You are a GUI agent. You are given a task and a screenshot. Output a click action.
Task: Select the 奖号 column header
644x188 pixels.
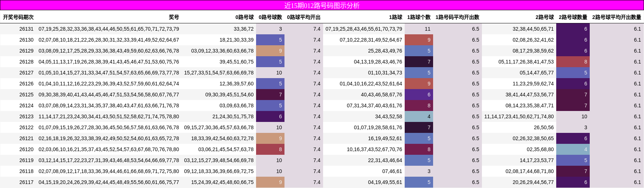[174, 17]
